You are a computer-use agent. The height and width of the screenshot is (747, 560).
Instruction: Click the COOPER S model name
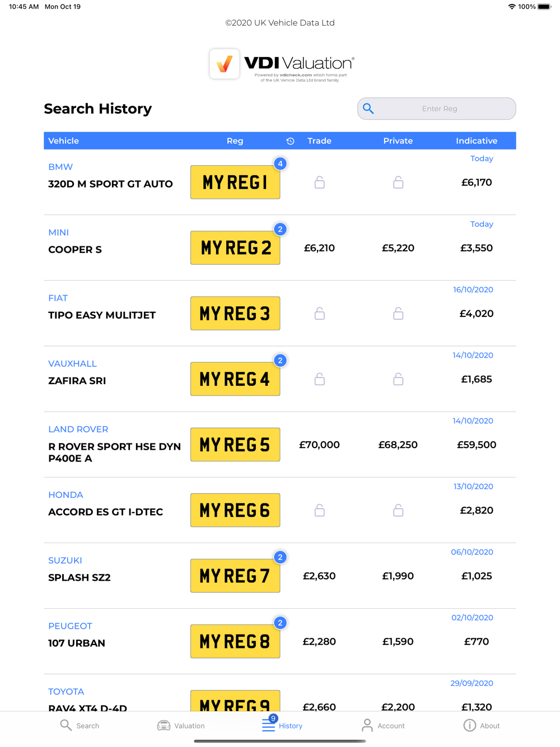[x=75, y=250]
